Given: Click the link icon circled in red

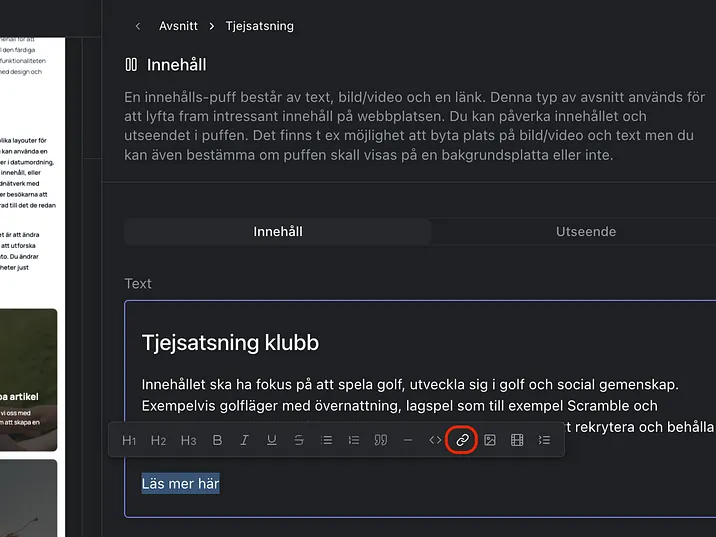Looking at the screenshot, I should 462,440.
